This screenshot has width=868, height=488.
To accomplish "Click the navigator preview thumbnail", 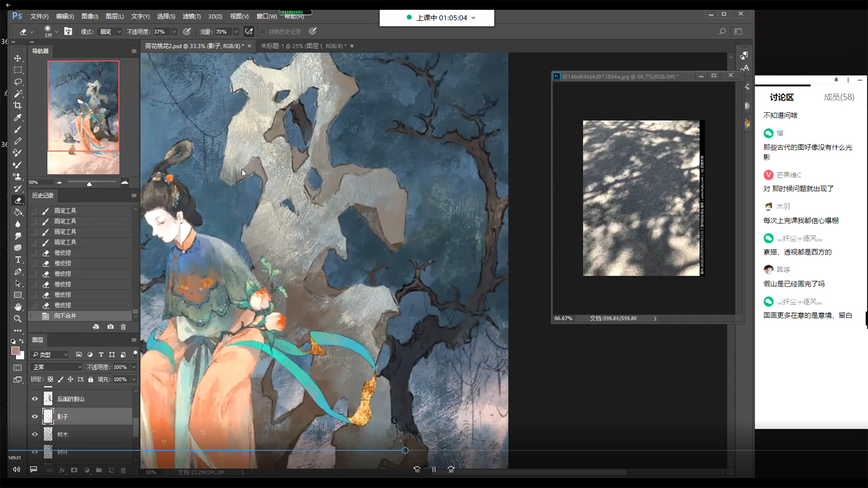I will [x=84, y=117].
